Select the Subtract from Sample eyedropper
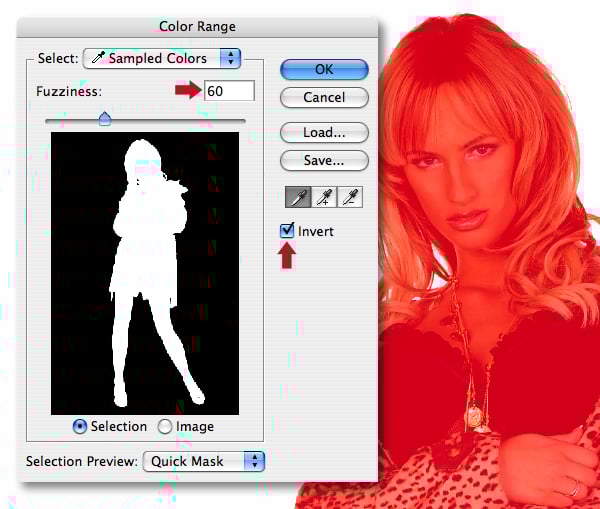Viewport: 600px width, 509px height. click(x=350, y=197)
